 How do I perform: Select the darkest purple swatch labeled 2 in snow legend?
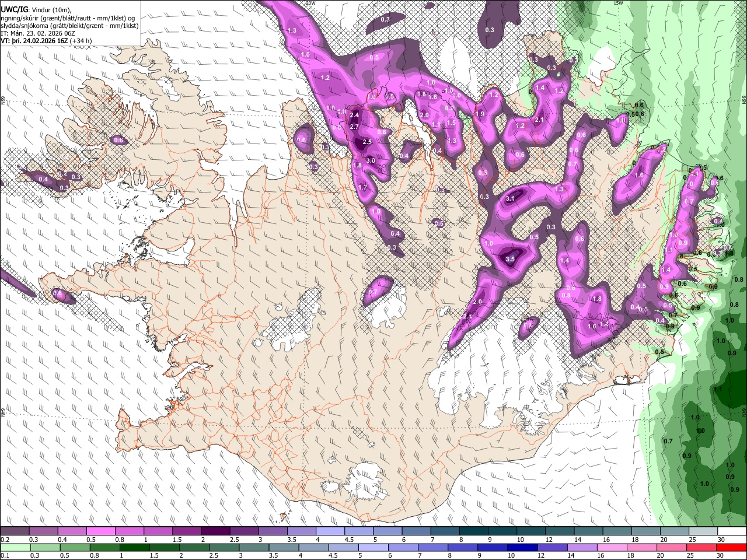215,531
